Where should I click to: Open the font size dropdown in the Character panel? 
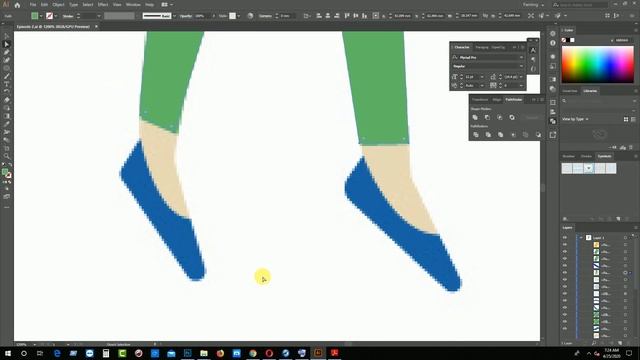coord(482,77)
